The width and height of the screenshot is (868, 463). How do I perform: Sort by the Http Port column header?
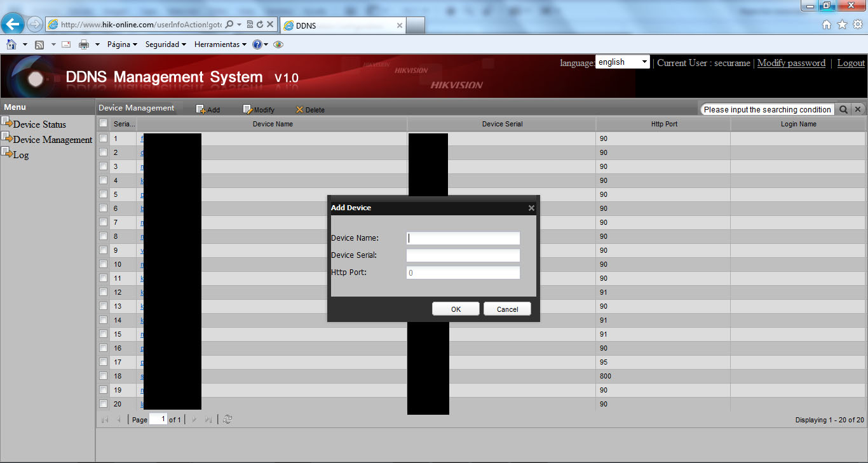click(x=663, y=124)
